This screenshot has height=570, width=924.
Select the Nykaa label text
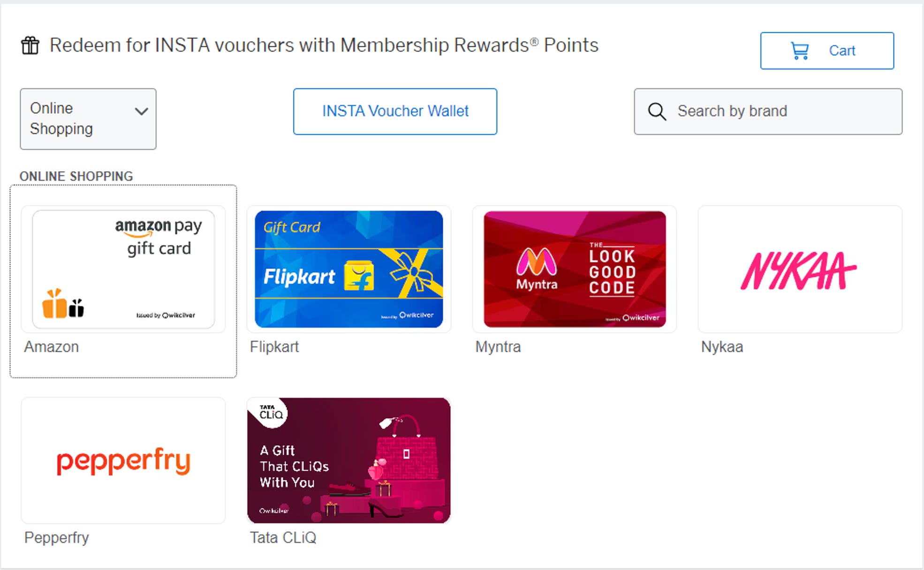click(x=721, y=347)
